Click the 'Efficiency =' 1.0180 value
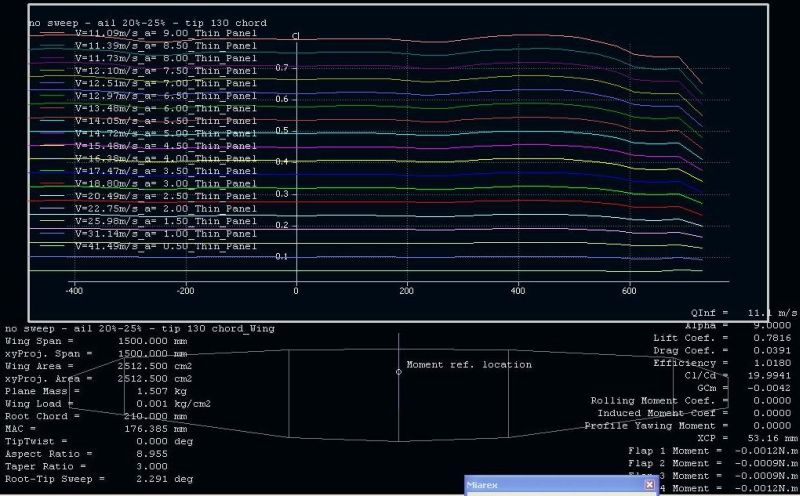 [x=772, y=363]
